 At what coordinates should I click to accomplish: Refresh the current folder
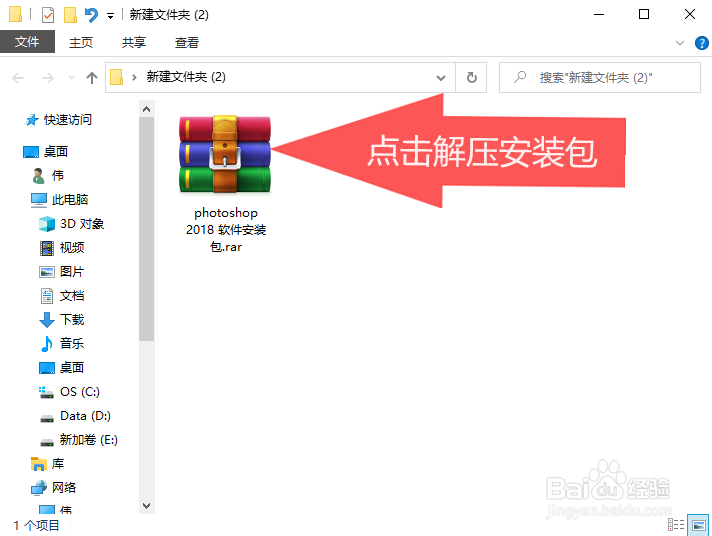[472, 78]
